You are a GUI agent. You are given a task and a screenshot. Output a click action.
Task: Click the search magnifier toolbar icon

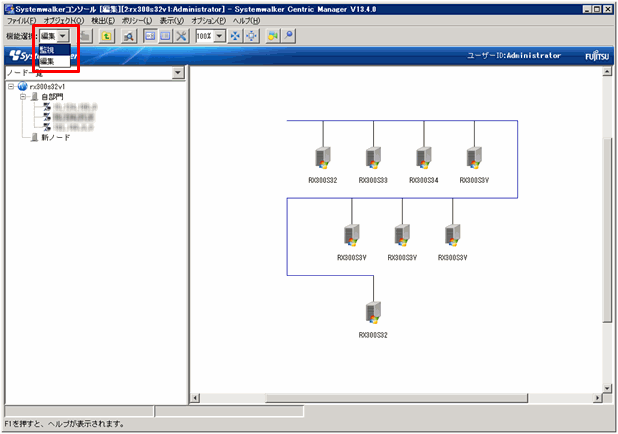[x=128, y=36]
